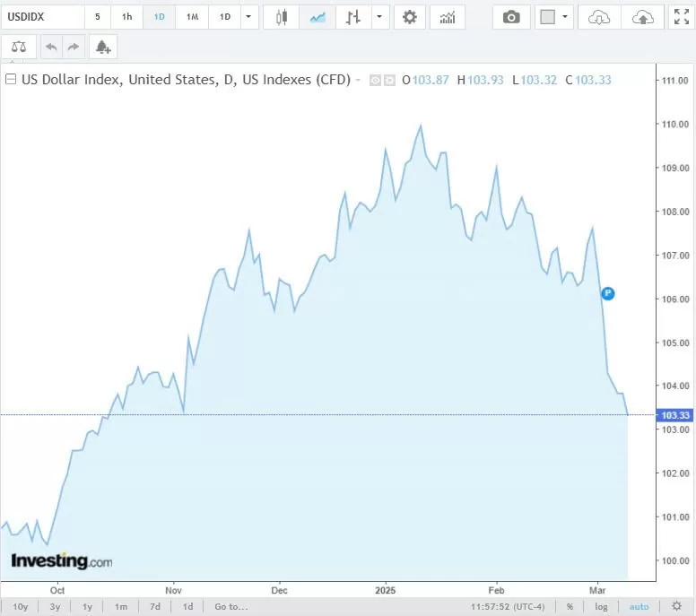696x616 pixels.
Task: Toggle the auto scale option
Action: point(639,607)
